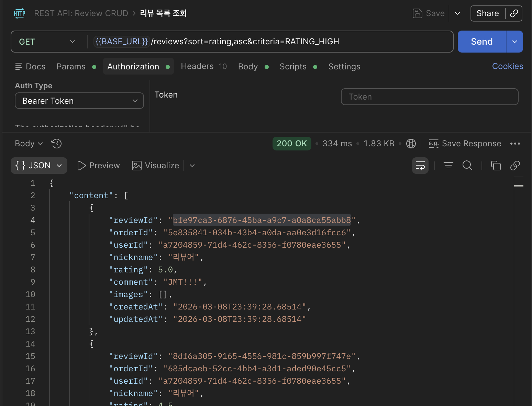The image size is (532, 406).
Task: Open the JSON format selector
Action: tap(39, 166)
